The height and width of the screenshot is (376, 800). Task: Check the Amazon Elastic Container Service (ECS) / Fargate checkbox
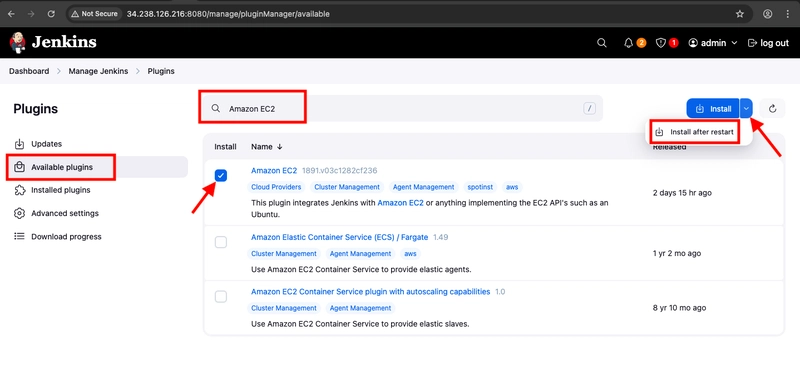pyautogui.click(x=221, y=242)
